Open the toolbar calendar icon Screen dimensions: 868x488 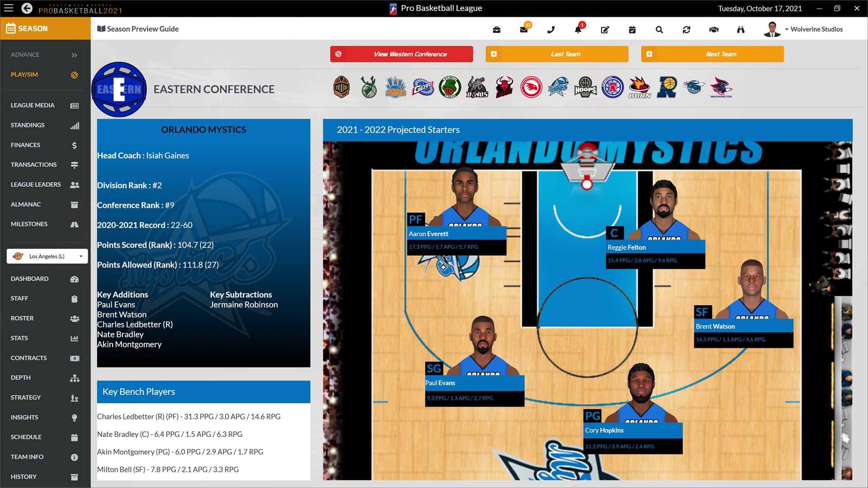[632, 29]
